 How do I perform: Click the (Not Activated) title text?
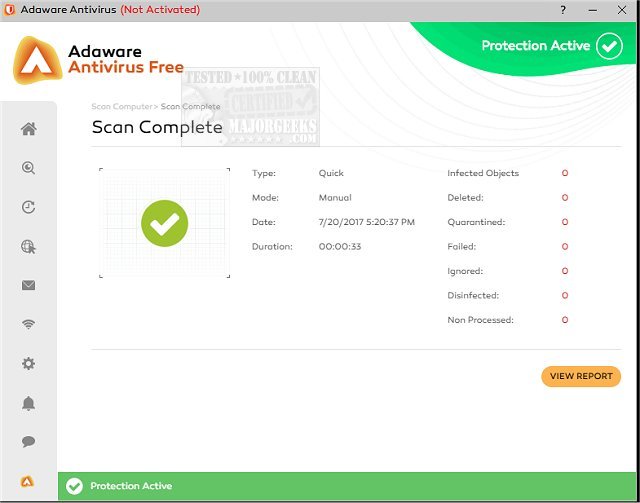(160, 10)
